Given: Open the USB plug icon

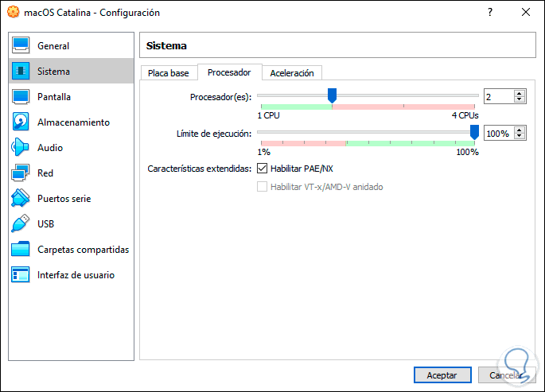Looking at the screenshot, I should tap(21, 223).
